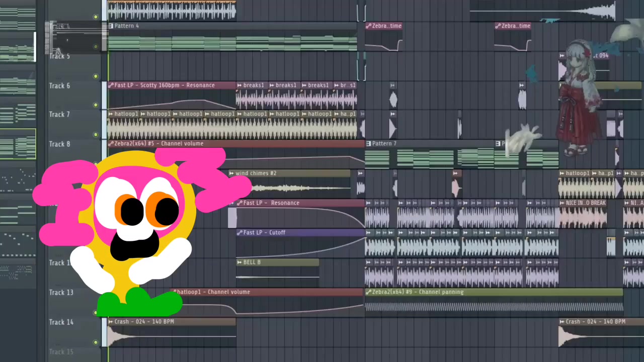
Task: Select the Track 14 header label
Action: point(61,322)
